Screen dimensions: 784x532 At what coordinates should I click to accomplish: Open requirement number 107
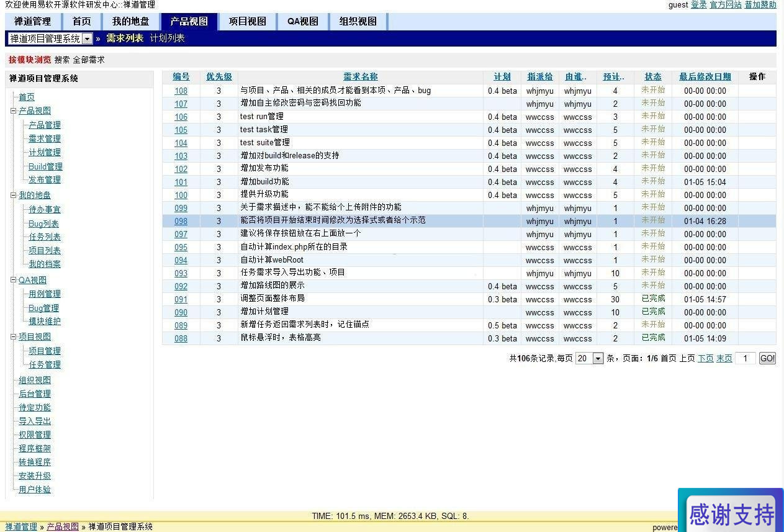(181, 104)
